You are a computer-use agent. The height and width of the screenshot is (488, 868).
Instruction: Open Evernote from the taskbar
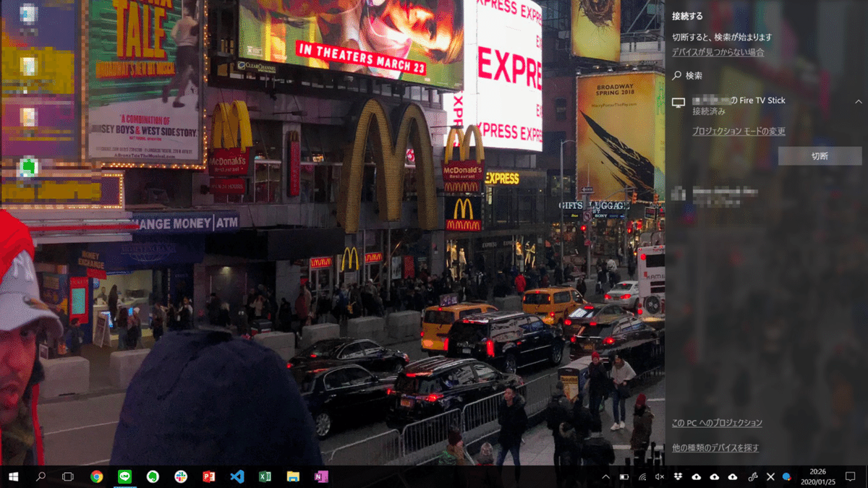153,476
